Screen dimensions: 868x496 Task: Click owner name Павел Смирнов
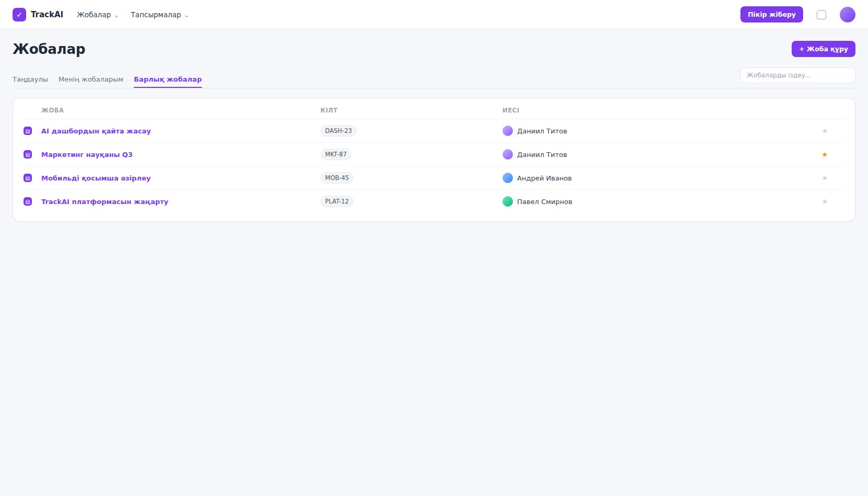coord(545,201)
